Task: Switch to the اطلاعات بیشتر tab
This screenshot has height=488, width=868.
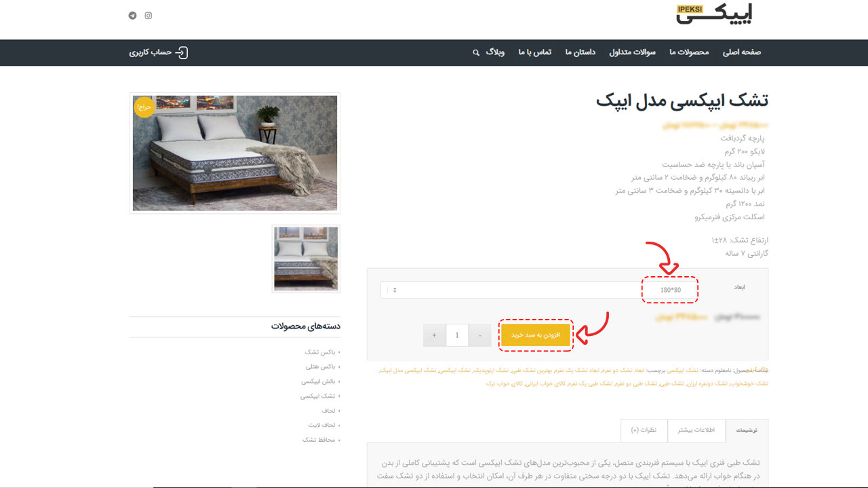Action: (x=696, y=430)
